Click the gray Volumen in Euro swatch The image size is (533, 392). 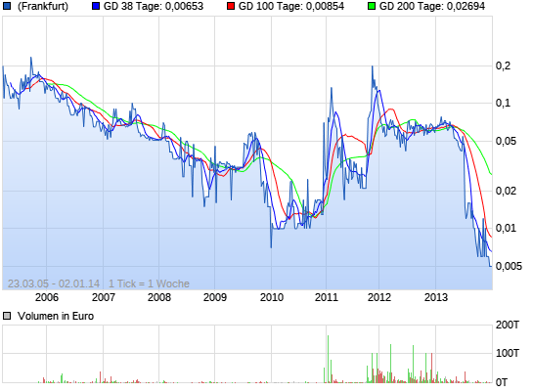(7, 316)
